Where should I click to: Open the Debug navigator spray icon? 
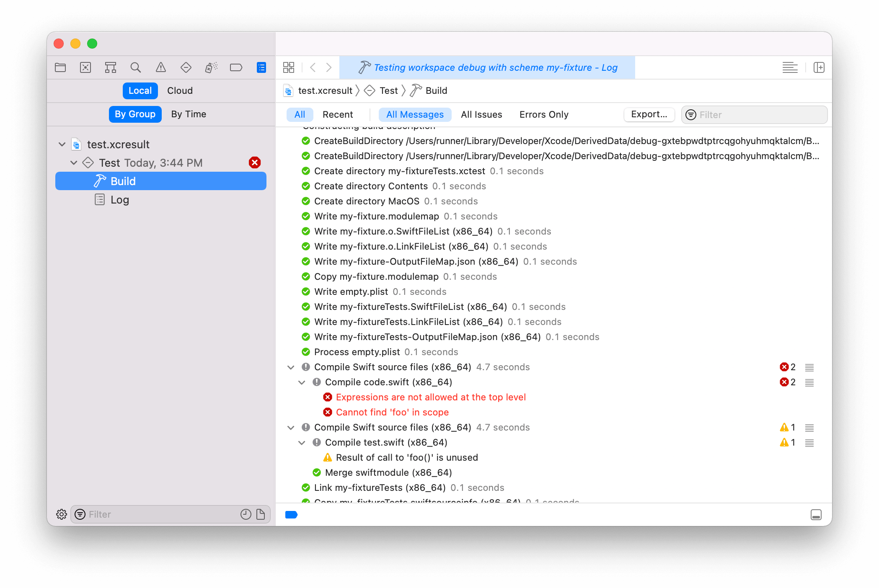click(211, 67)
